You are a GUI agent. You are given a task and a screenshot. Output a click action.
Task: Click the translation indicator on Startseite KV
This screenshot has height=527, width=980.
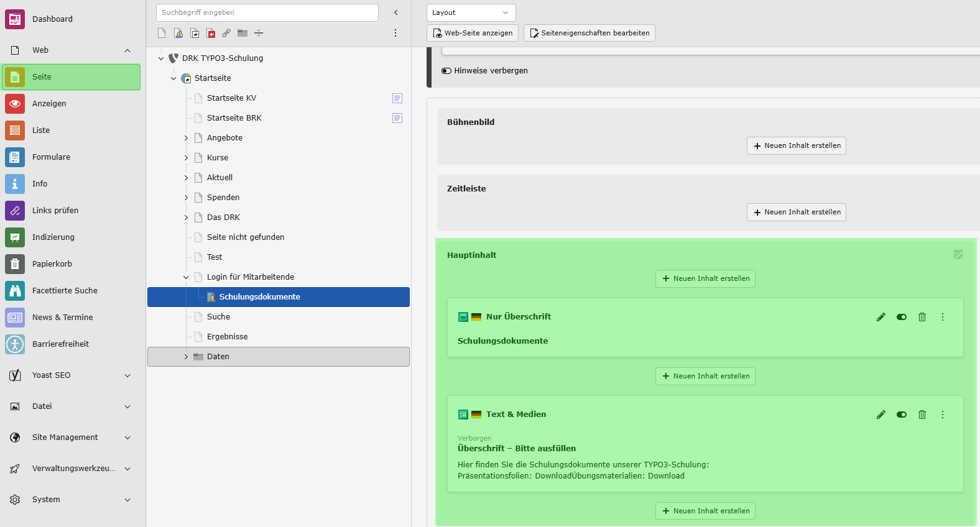[x=397, y=98]
